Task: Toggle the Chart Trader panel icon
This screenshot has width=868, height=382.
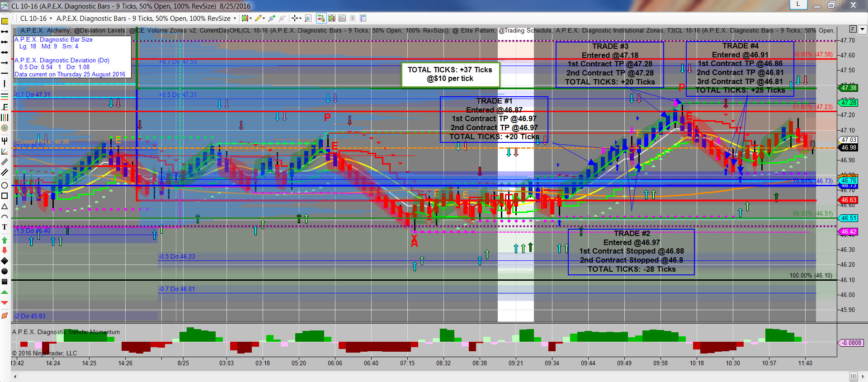Action: (321, 18)
